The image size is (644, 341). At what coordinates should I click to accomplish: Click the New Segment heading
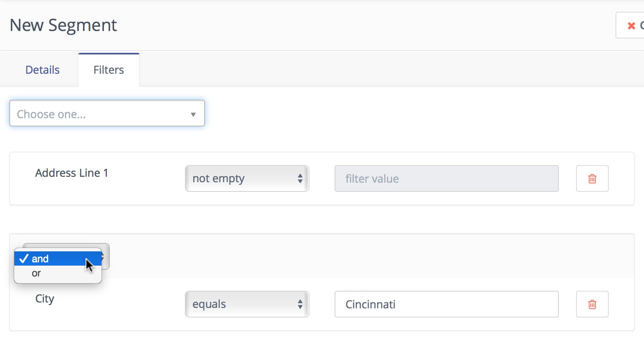63,25
